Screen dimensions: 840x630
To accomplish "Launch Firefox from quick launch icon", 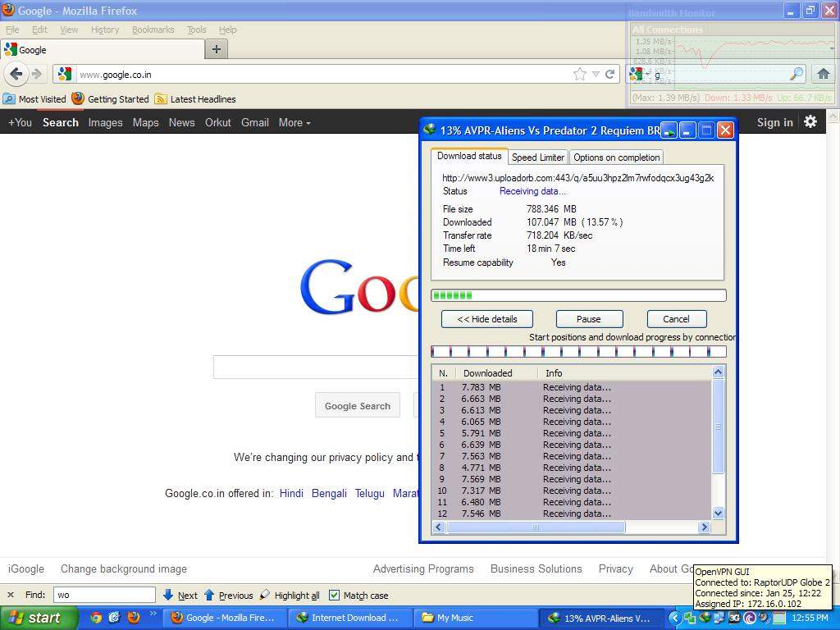I will [134, 618].
